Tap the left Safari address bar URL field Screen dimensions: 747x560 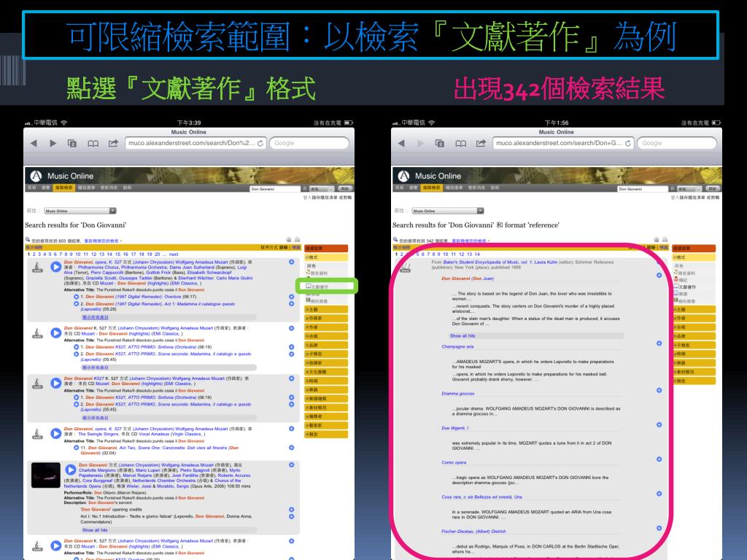point(196,144)
